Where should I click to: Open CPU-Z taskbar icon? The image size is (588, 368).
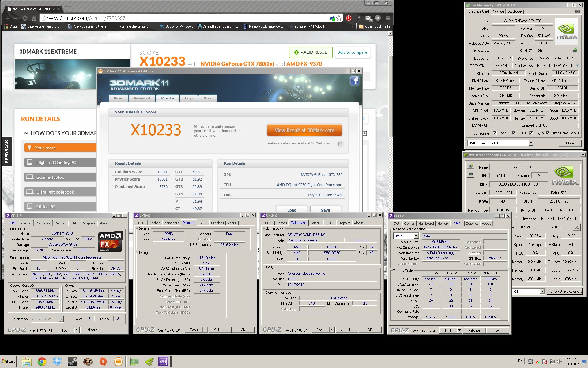(x=163, y=362)
